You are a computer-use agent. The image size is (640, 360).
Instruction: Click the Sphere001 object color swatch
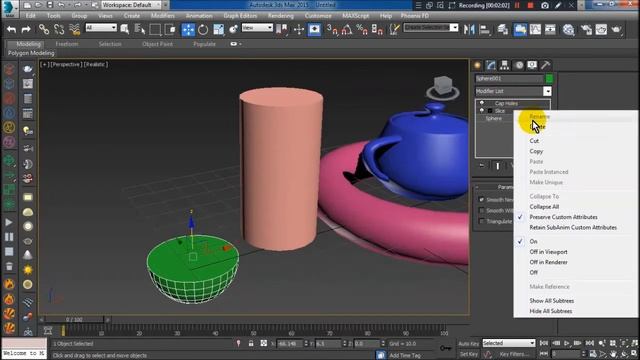(x=549, y=78)
